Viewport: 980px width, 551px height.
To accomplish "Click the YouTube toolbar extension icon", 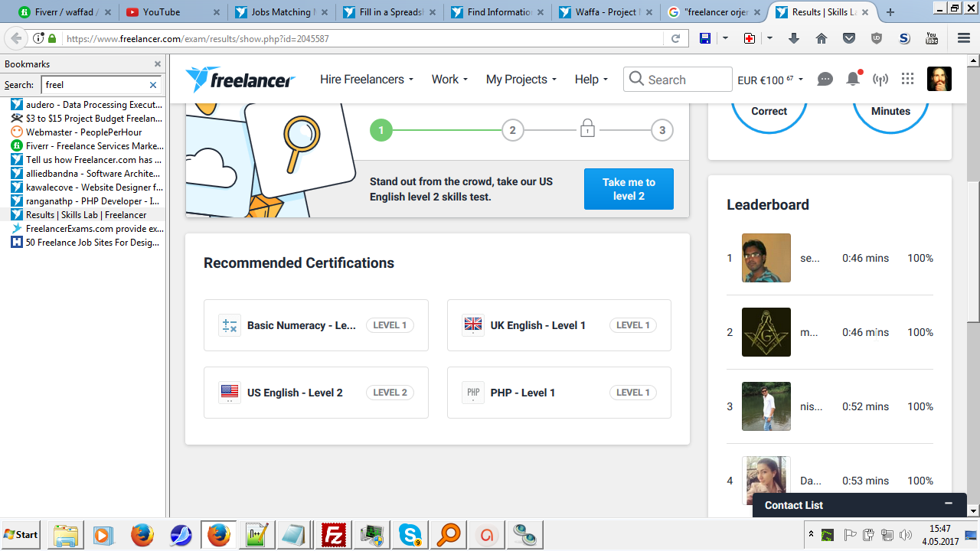I will click(932, 39).
